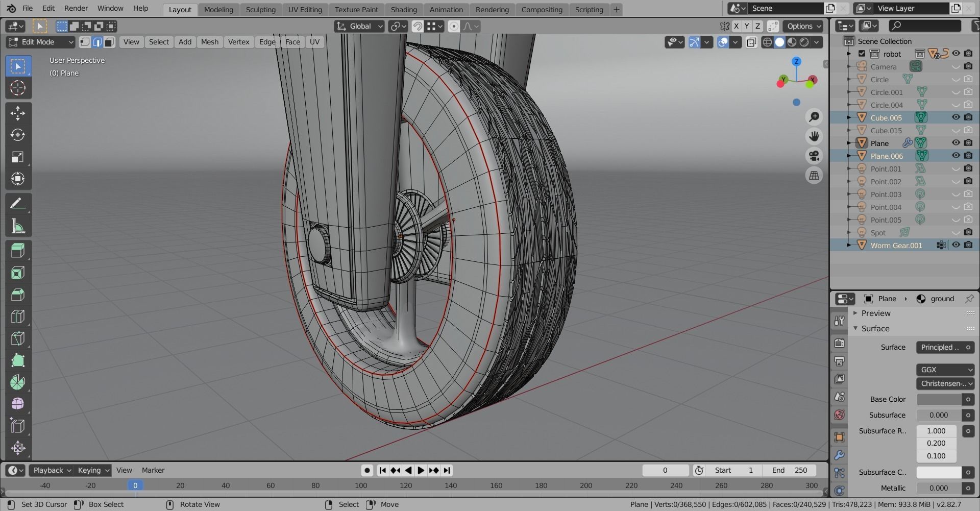980x511 pixels.
Task: Click the viewport zoom magnifier icon
Action: (x=814, y=117)
